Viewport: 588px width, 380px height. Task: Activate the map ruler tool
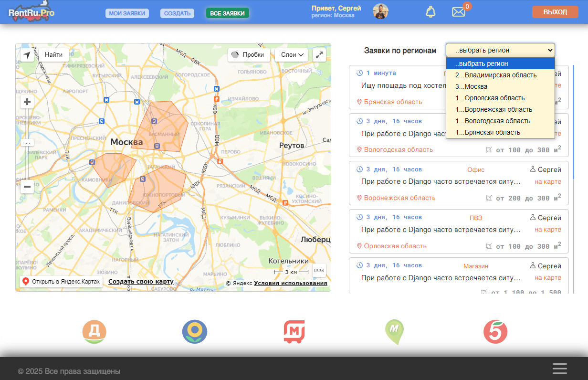319,270
